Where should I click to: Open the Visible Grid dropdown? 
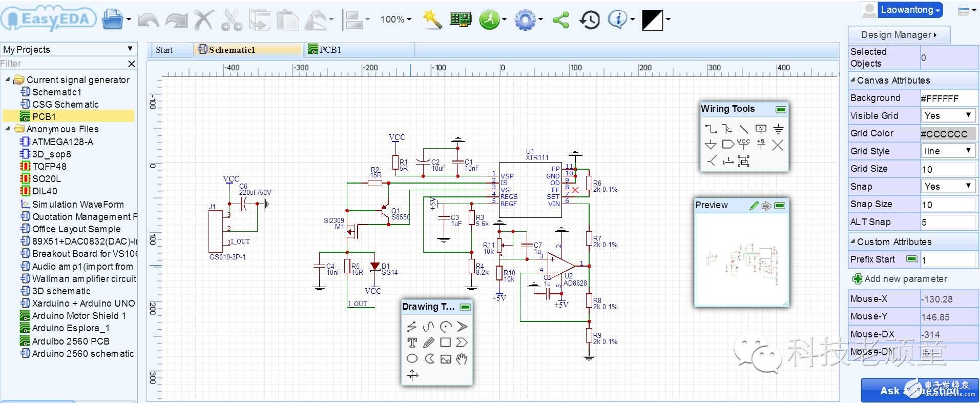point(947,115)
